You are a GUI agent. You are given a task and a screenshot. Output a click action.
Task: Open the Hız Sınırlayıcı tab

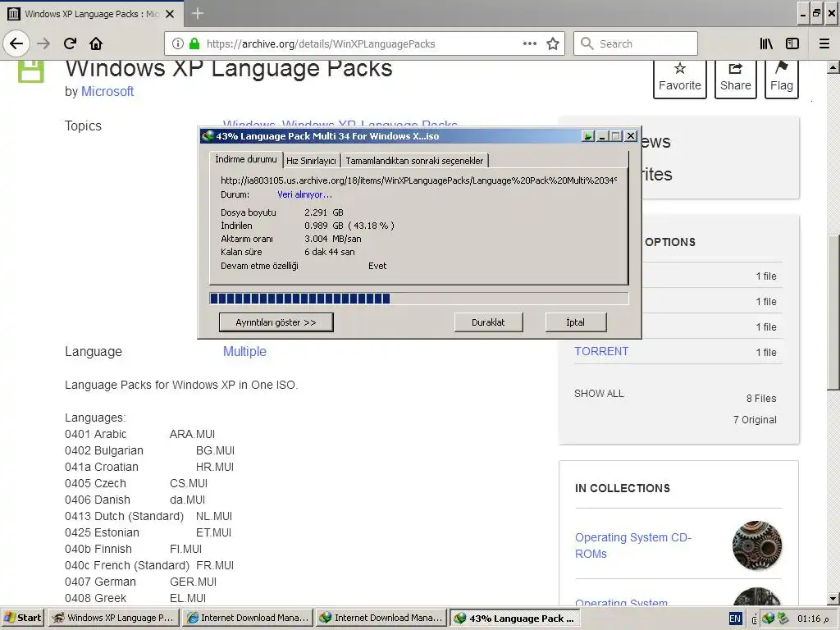311,161
